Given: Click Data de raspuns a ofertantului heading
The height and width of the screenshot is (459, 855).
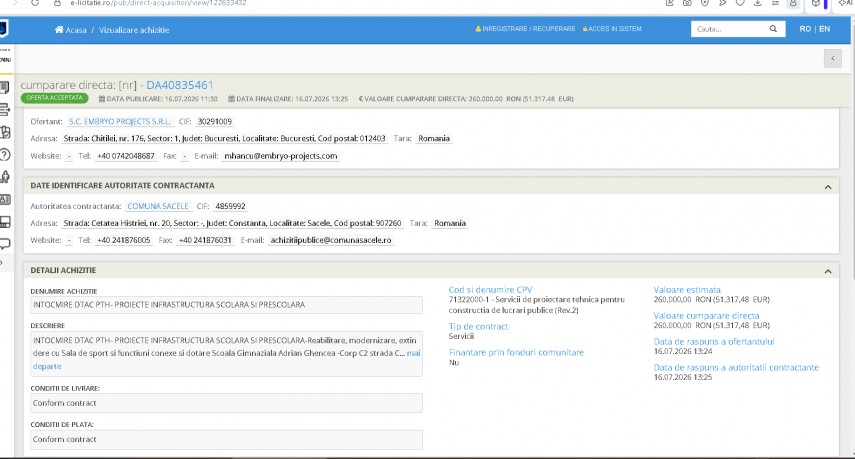Looking at the screenshot, I should [714, 342].
